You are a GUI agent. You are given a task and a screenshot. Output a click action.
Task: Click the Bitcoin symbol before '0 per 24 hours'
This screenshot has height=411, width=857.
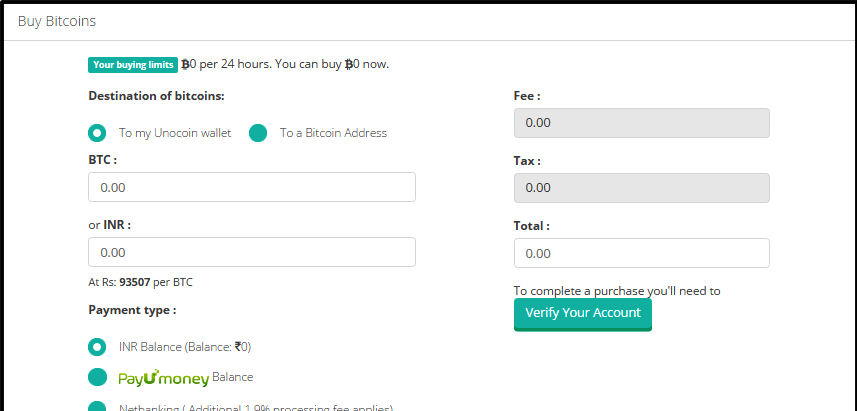click(x=185, y=64)
